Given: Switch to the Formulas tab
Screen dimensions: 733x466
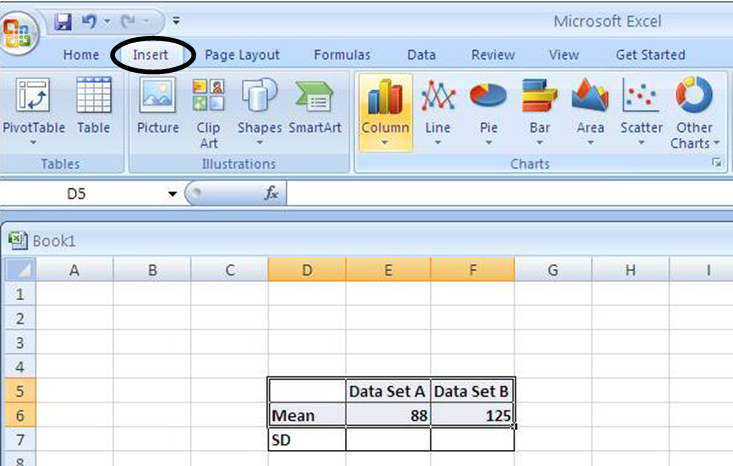Looking at the screenshot, I should coord(341,55).
